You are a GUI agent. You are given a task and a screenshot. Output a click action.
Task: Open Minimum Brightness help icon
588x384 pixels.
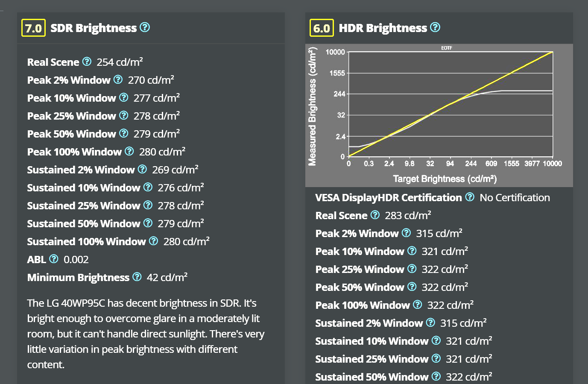click(x=137, y=277)
